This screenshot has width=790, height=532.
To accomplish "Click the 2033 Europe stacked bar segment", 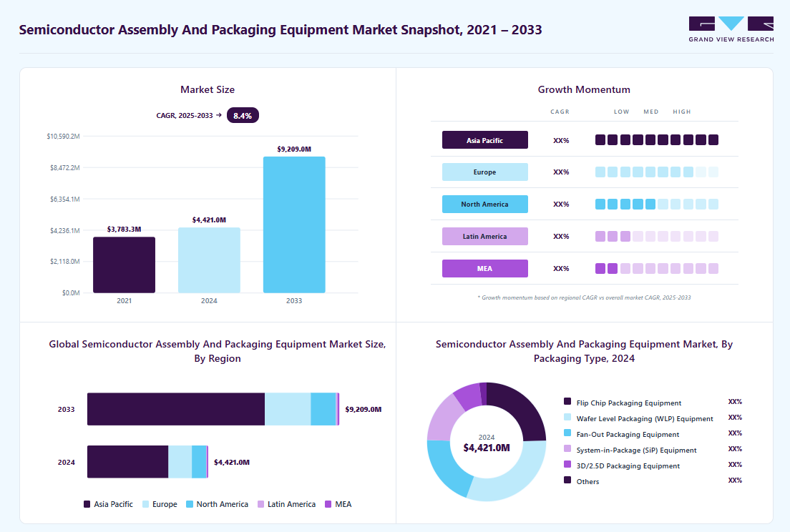I will (288, 409).
